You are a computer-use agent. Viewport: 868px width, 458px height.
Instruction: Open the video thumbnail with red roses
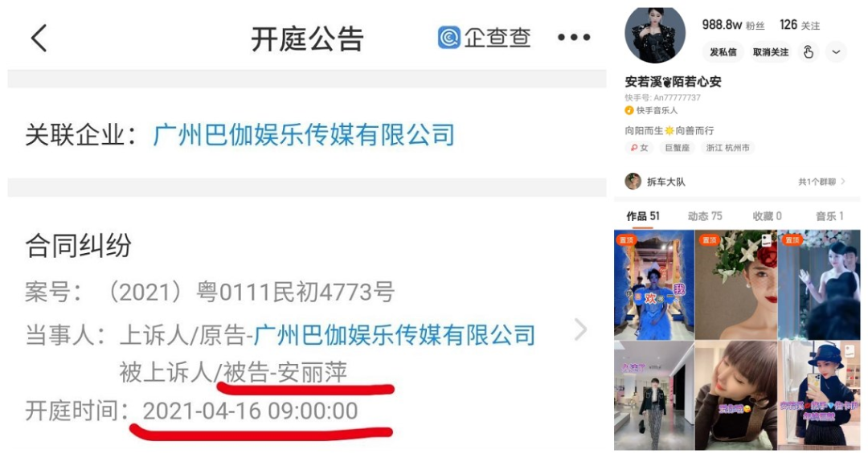735,285
